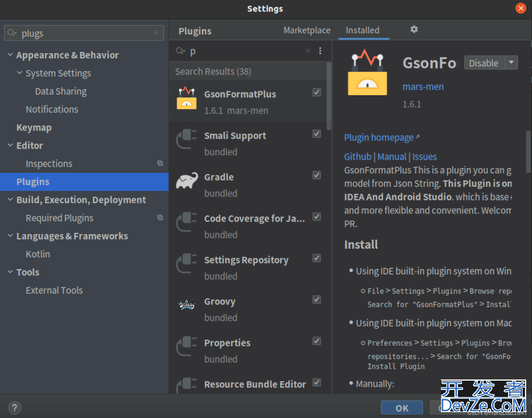Toggle the Properties plugin checkbox
This screenshot has height=418, width=532.
[x=317, y=341]
